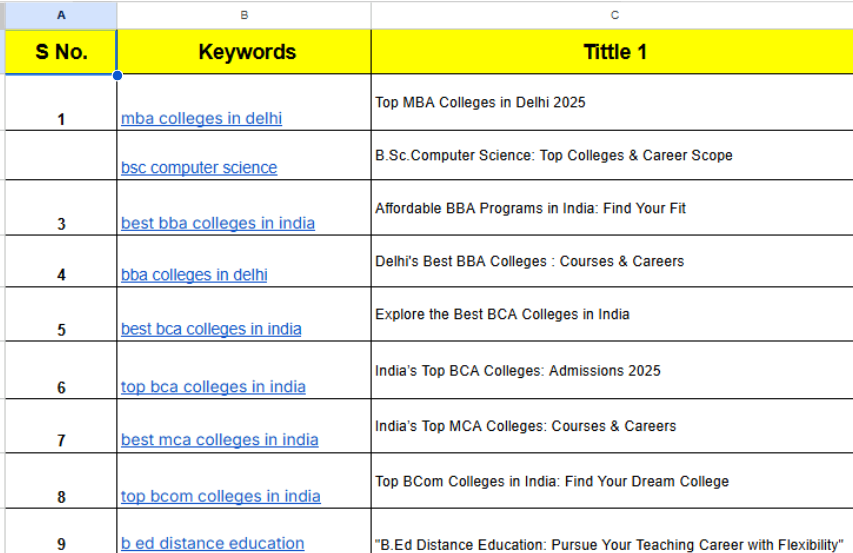Select serial number cell 4
The height and width of the screenshot is (553, 853).
[x=61, y=261]
